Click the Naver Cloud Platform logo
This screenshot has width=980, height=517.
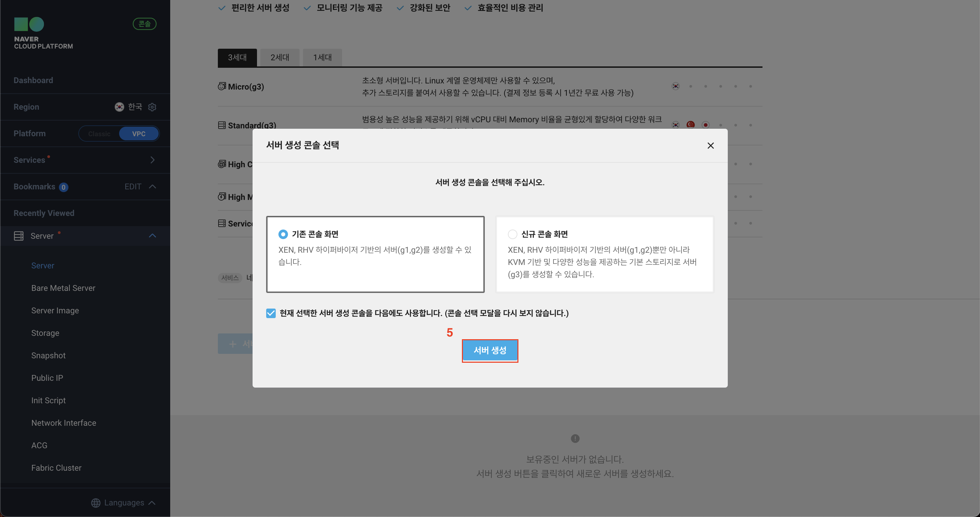click(29, 25)
